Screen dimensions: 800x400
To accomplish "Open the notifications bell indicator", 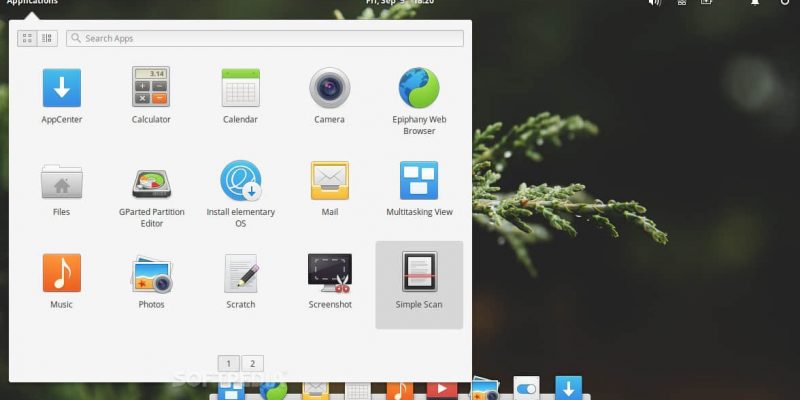I will pyautogui.click(x=755, y=2).
